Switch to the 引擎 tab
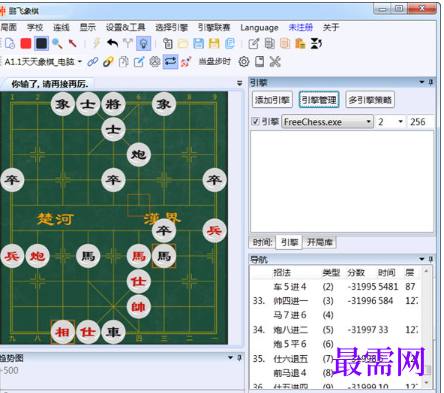444x393 pixels. click(289, 242)
